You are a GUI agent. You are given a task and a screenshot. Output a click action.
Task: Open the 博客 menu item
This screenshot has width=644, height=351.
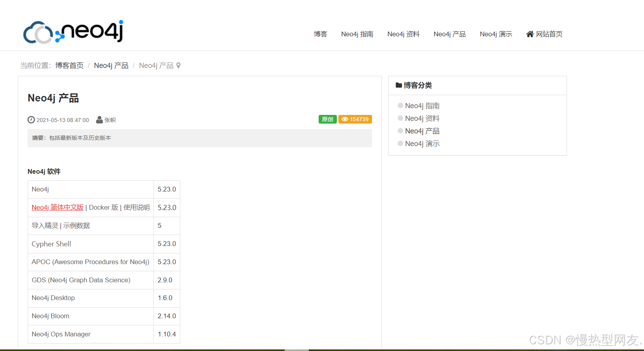pos(321,34)
